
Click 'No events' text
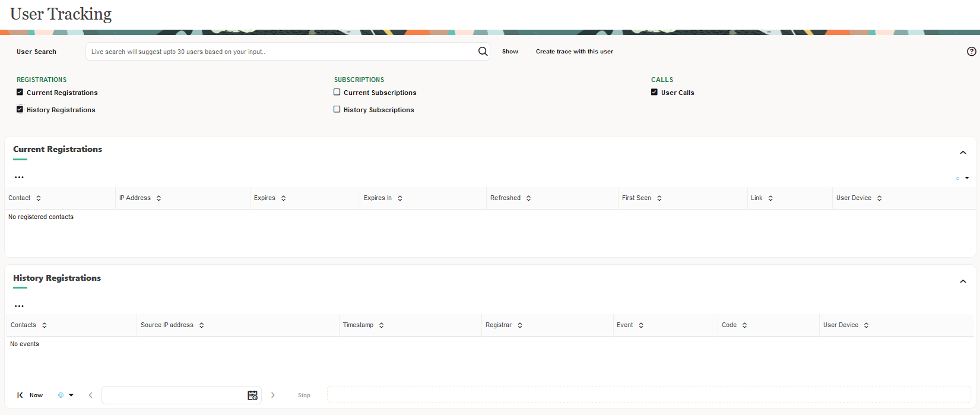click(x=24, y=344)
